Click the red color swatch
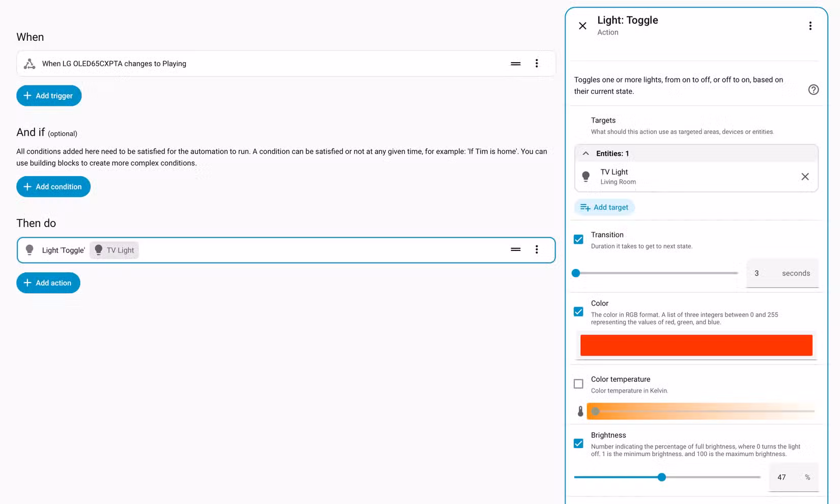840x504 pixels. point(695,345)
